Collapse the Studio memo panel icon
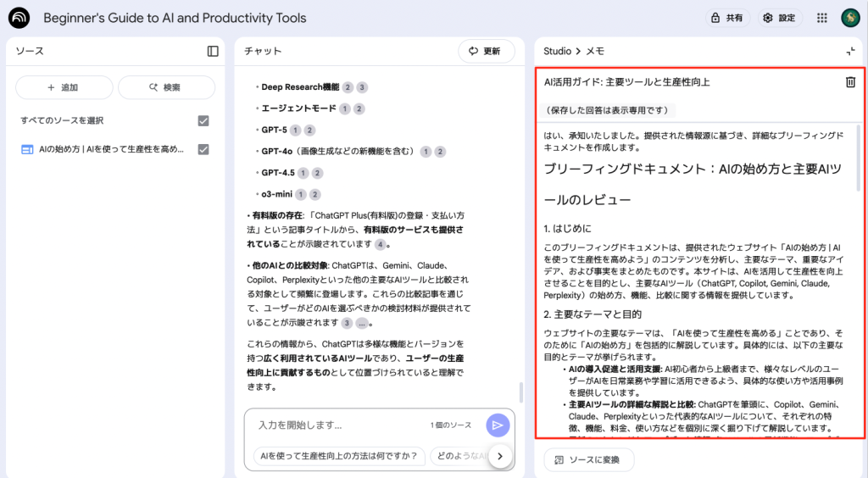Image resolution: width=868 pixels, height=478 pixels. pos(850,52)
